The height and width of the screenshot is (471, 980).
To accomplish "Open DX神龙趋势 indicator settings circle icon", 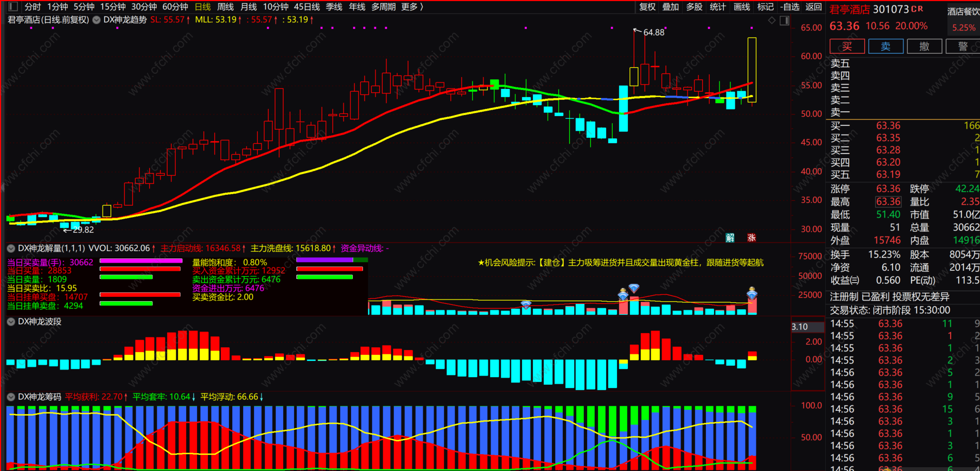I will point(96,20).
